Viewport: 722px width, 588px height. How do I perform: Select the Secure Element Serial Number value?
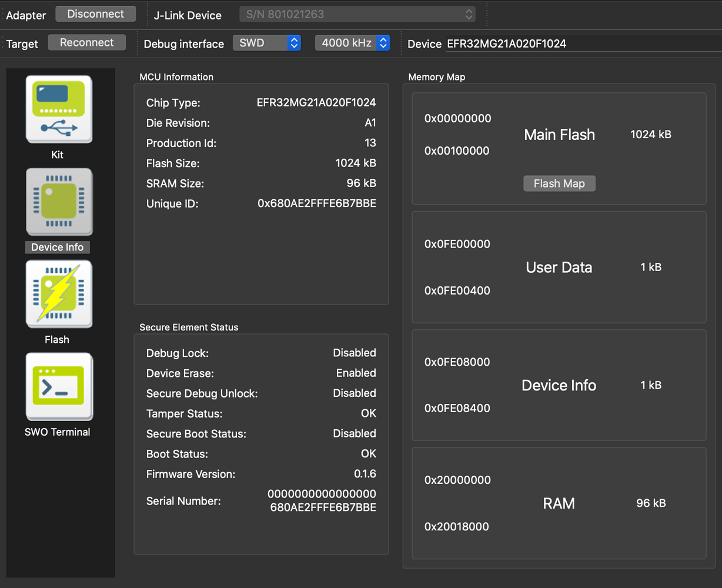(x=321, y=500)
